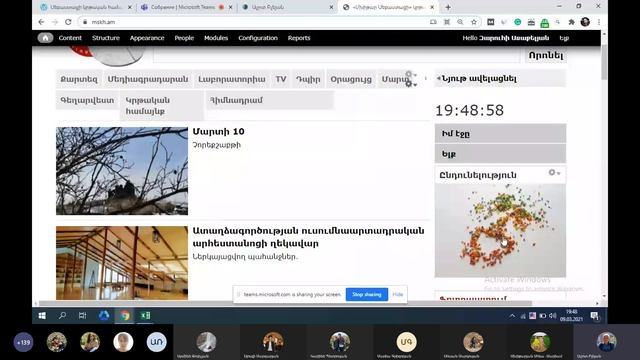The width and height of the screenshot is (640, 360).
Task: Open the Extensions puzzle piece menu
Action: point(571,22)
